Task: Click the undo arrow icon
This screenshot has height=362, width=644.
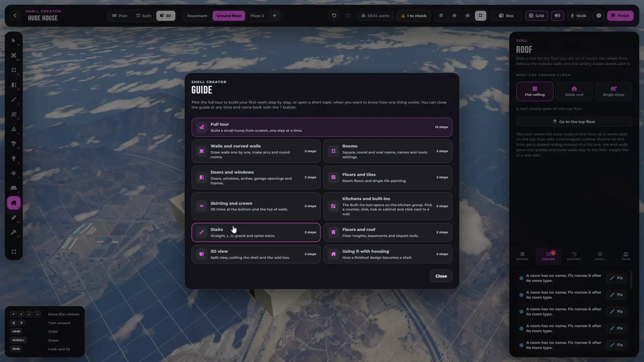Action: pos(334,16)
